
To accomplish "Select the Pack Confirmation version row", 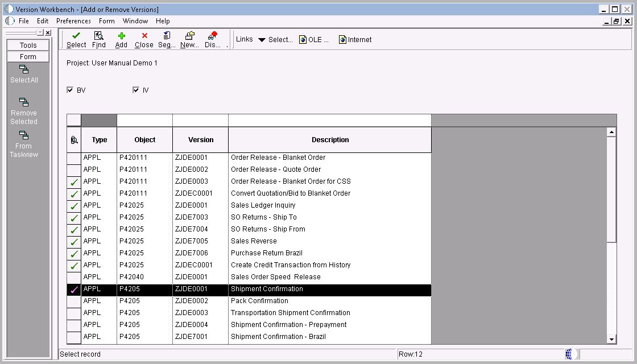I will [259, 300].
